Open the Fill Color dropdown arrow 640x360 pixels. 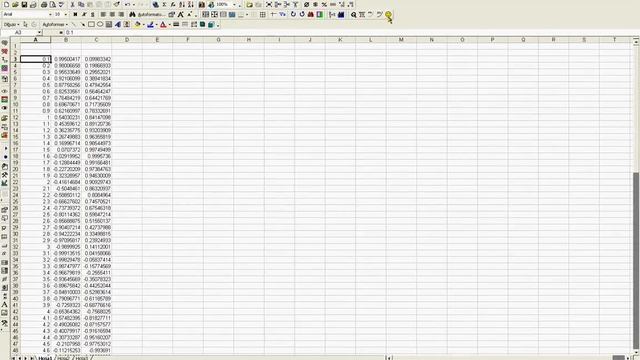(x=144, y=24)
